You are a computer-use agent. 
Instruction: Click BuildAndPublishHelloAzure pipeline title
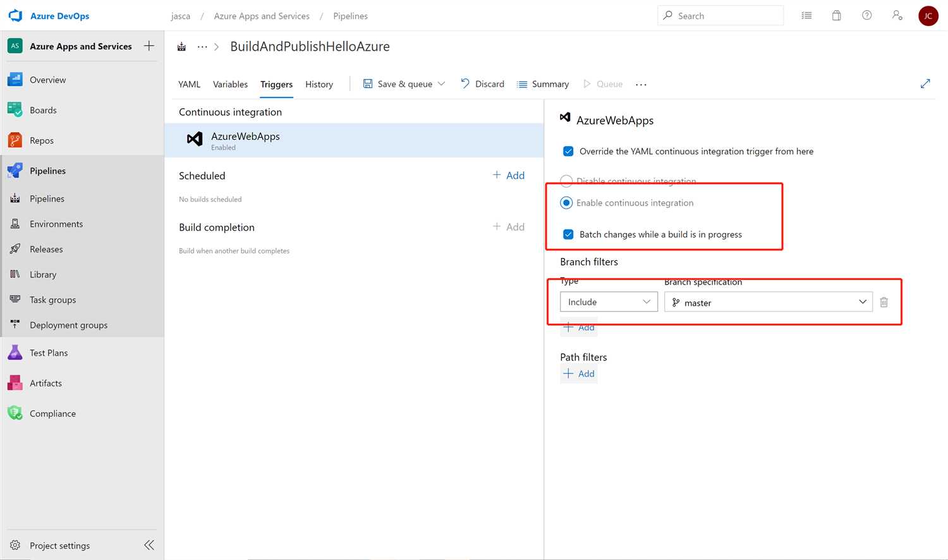coord(310,47)
